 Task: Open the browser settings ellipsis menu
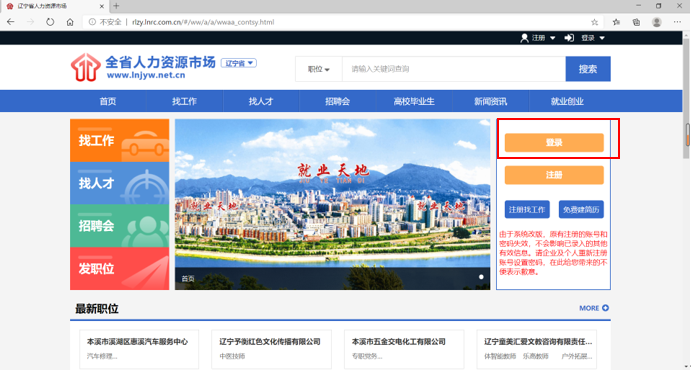[x=677, y=22]
